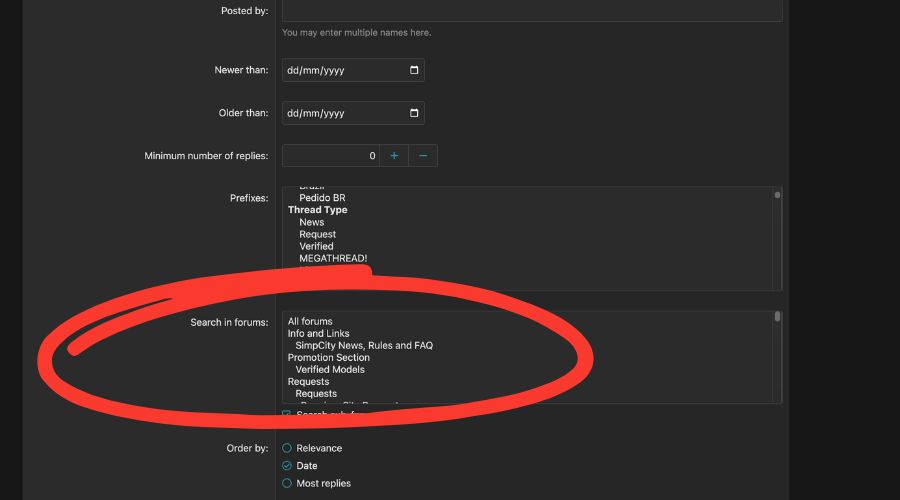
Task: Select Request prefix in list
Action: [x=317, y=234]
